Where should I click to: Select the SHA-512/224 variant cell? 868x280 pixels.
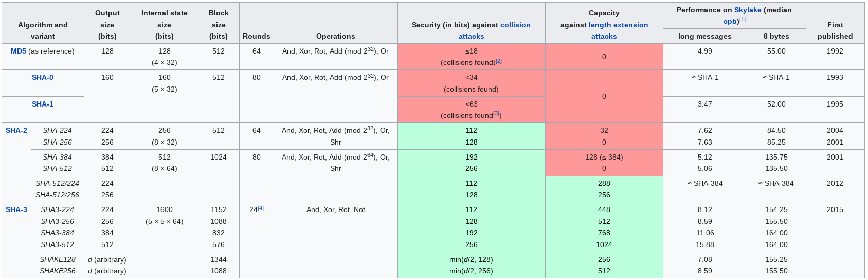click(58, 183)
